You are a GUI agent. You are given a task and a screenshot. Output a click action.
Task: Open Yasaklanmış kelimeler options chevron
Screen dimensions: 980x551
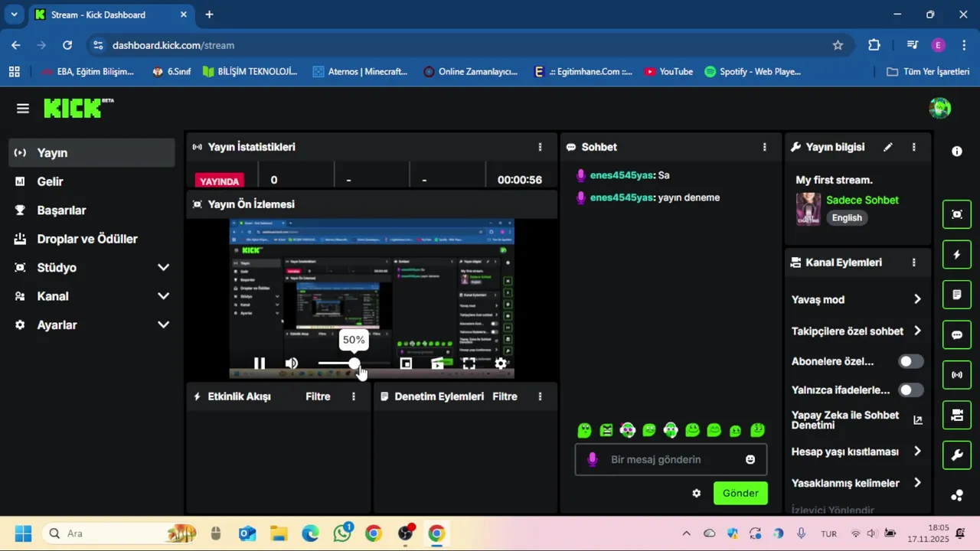[x=917, y=483]
